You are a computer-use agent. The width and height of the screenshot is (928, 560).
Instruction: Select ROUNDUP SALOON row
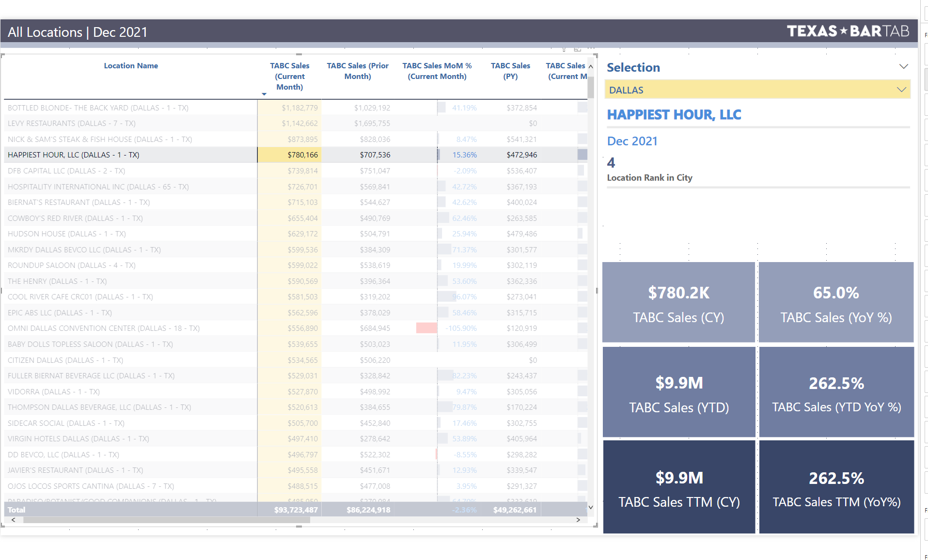point(296,265)
